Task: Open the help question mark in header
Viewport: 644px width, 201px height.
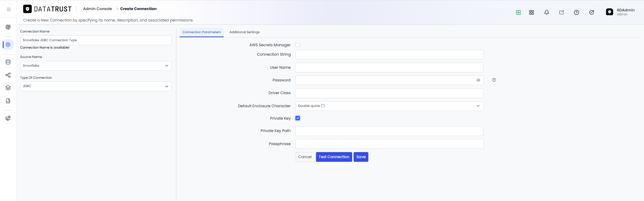Action: [577, 12]
